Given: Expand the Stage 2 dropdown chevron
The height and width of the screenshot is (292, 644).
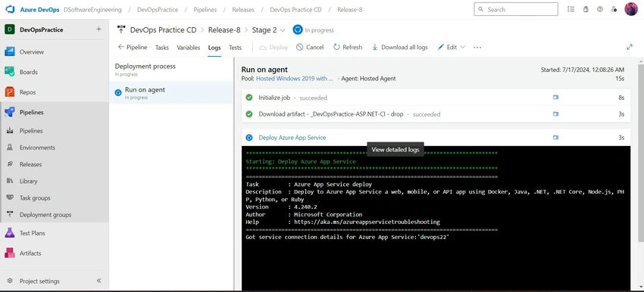Looking at the screenshot, I should [x=283, y=30].
